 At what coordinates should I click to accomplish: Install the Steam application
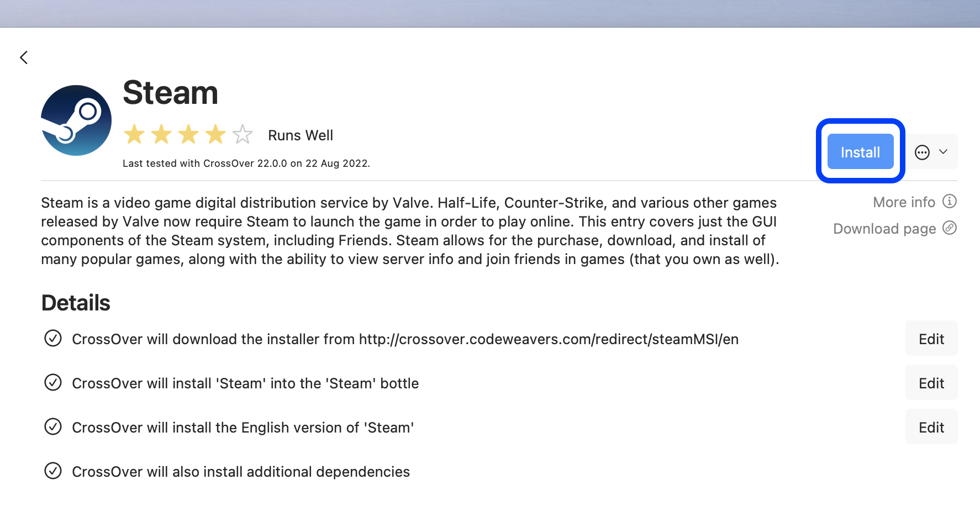click(860, 151)
